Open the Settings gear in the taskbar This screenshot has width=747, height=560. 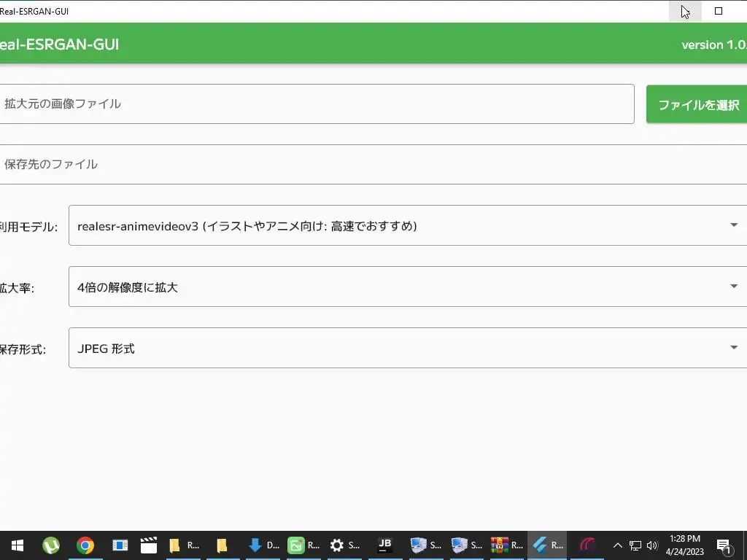[344, 545]
